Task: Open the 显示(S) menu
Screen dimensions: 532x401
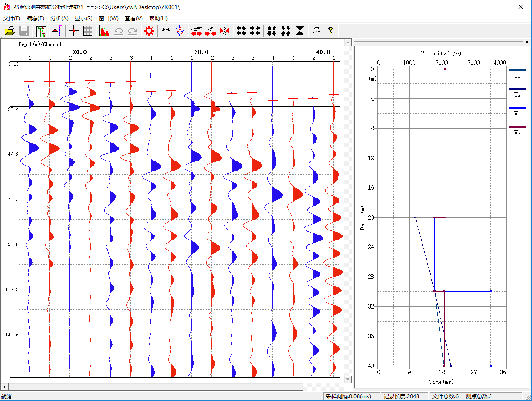Action: tap(83, 18)
